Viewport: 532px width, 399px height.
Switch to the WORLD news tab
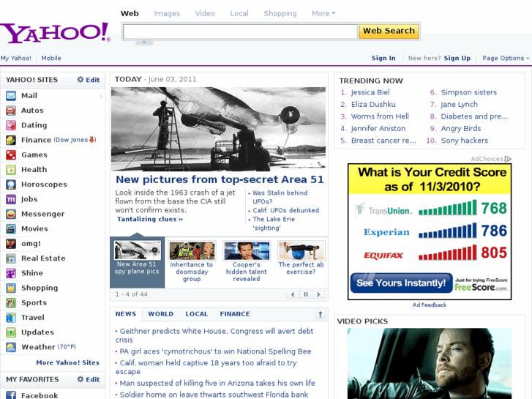coord(161,314)
